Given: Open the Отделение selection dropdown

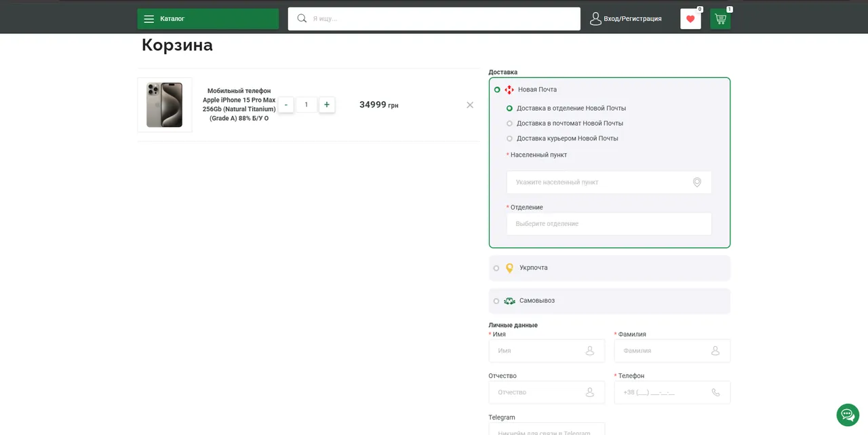Looking at the screenshot, I should (x=609, y=224).
